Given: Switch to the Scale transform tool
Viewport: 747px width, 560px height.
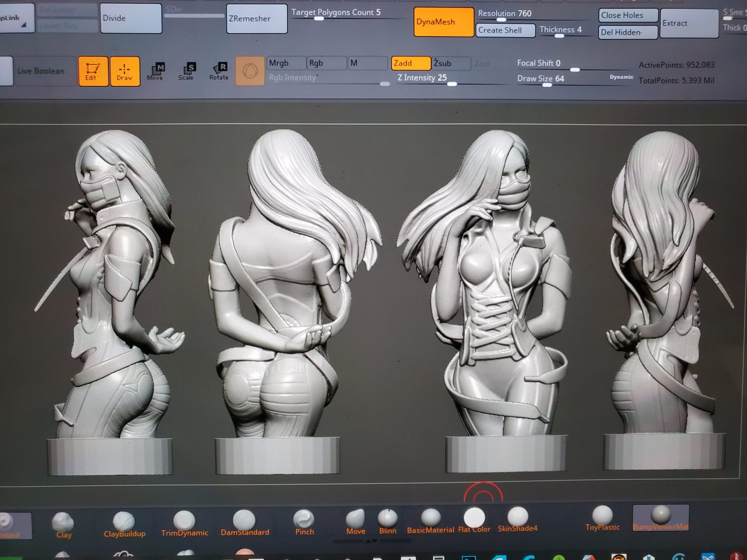Looking at the screenshot, I should click(x=186, y=71).
